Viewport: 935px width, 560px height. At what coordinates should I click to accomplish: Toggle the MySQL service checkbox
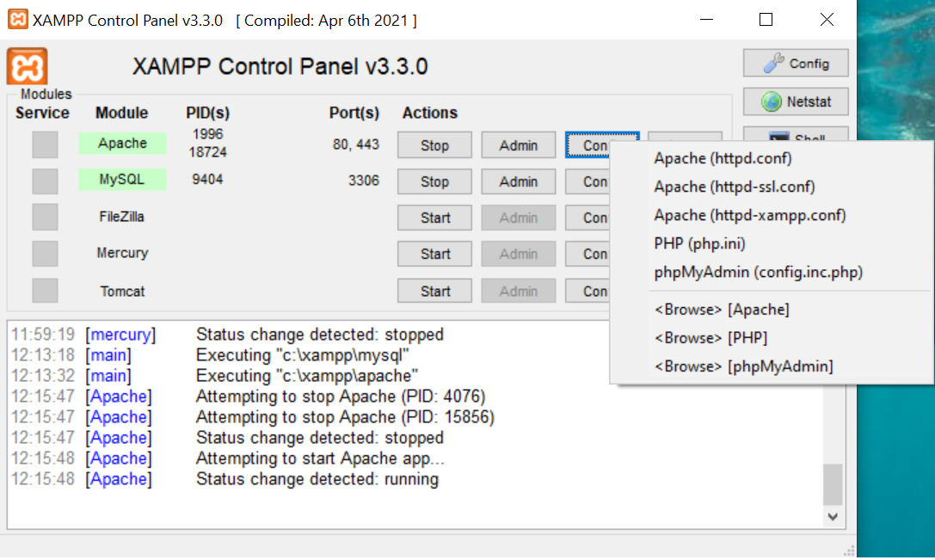[x=45, y=182]
